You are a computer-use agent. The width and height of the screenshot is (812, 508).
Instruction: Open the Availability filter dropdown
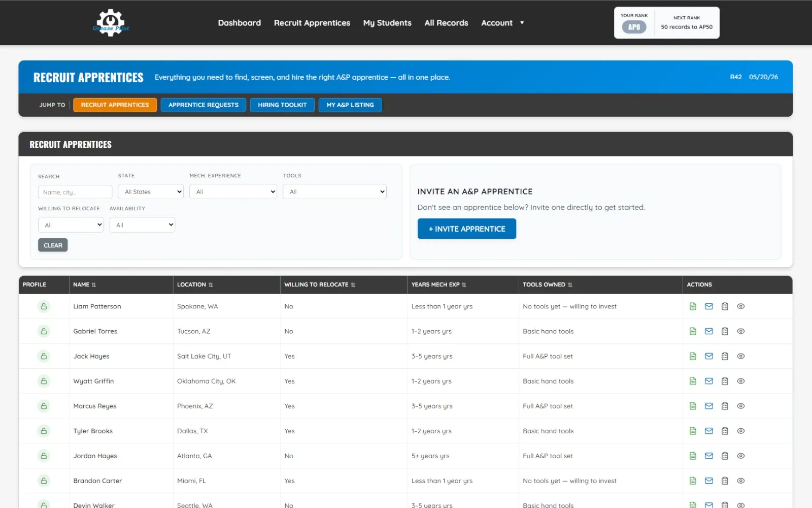tap(142, 225)
